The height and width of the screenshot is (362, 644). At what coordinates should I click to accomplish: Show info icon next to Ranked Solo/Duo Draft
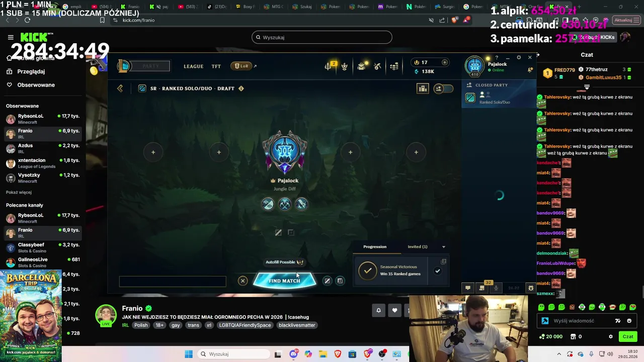[241, 88]
